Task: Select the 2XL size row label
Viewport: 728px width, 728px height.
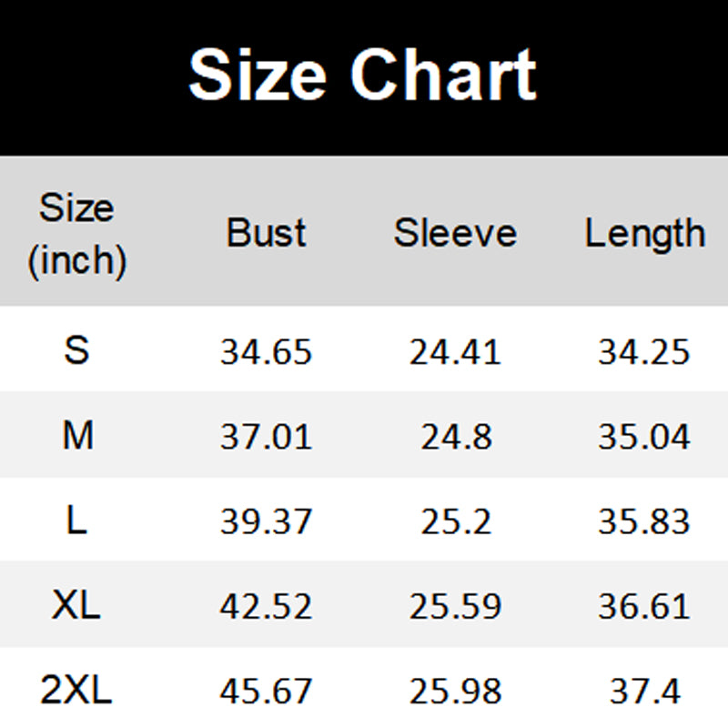Action: pyautogui.click(x=76, y=692)
